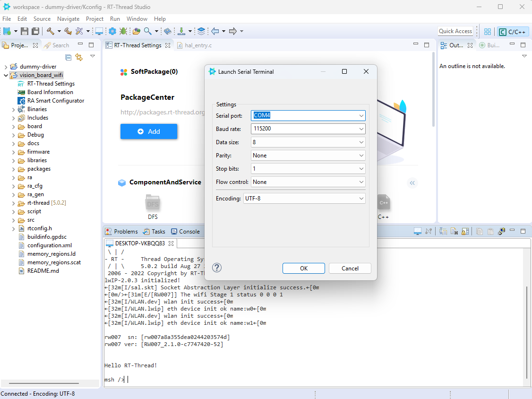Click Clear Terminal icon in terminal toolbar
The image size is (532, 399).
click(x=454, y=231)
